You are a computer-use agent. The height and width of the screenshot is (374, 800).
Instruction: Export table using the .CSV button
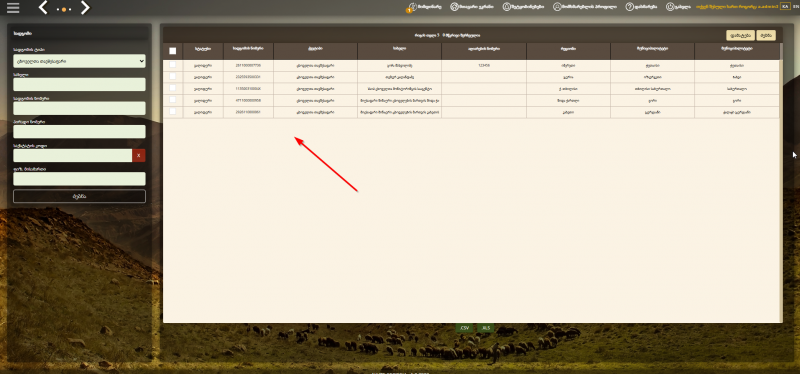coord(464,328)
